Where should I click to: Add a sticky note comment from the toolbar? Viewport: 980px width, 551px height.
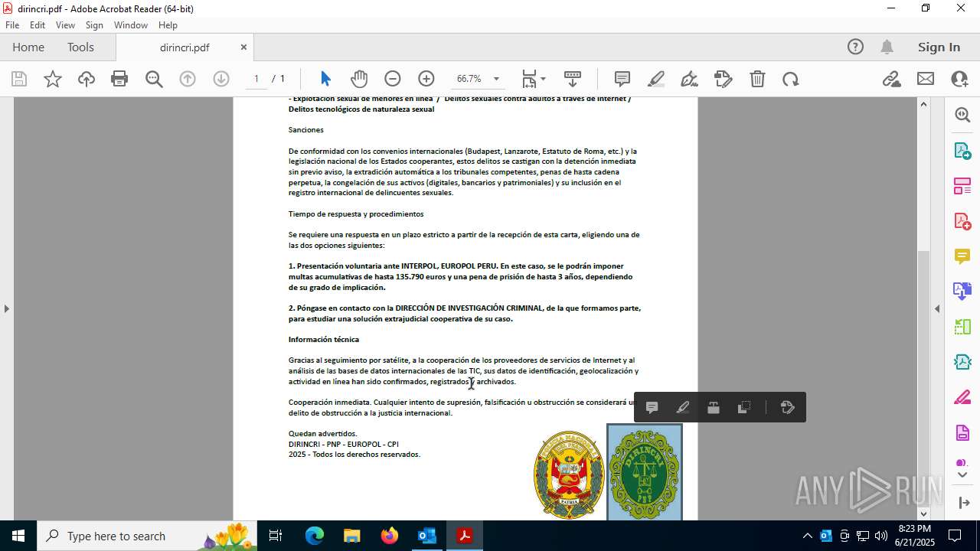coord(622,79)
